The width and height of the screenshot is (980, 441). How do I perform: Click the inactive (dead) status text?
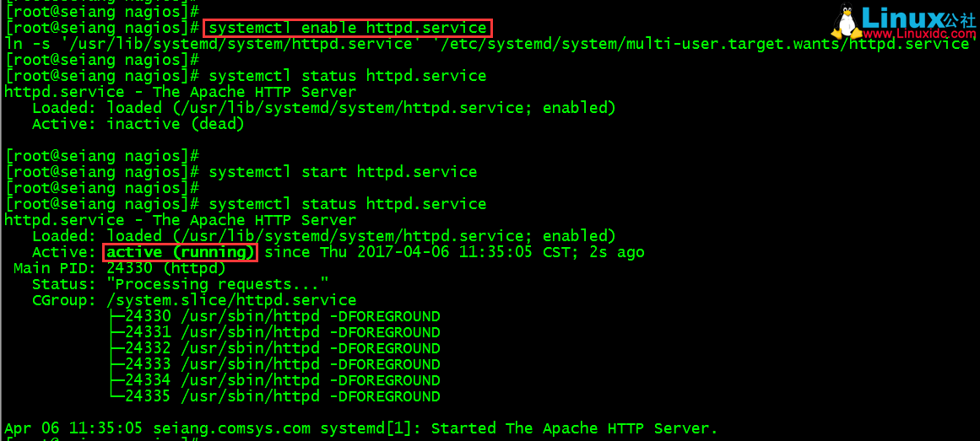point(175,124)
